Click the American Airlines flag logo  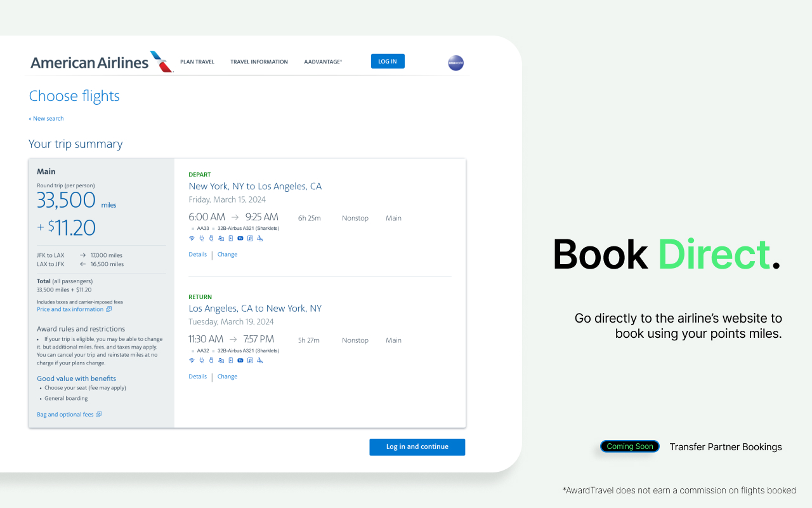point(159,60)
